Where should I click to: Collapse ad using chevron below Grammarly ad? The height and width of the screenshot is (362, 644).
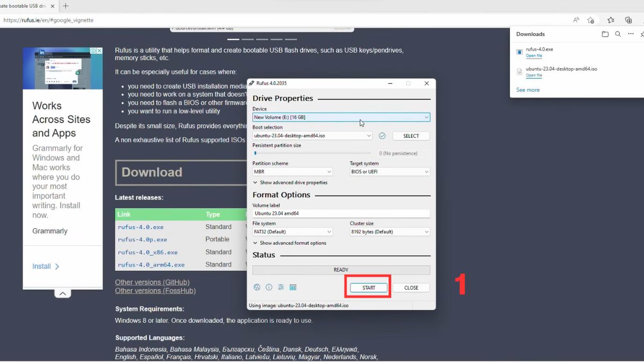click(x=63, y=293)
